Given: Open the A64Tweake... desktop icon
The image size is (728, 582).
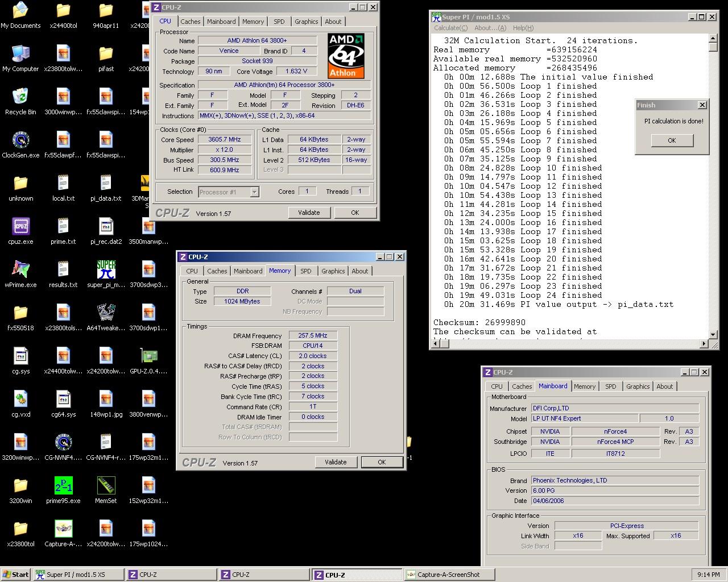Looking at the screenshot, I should click(106, 318).
